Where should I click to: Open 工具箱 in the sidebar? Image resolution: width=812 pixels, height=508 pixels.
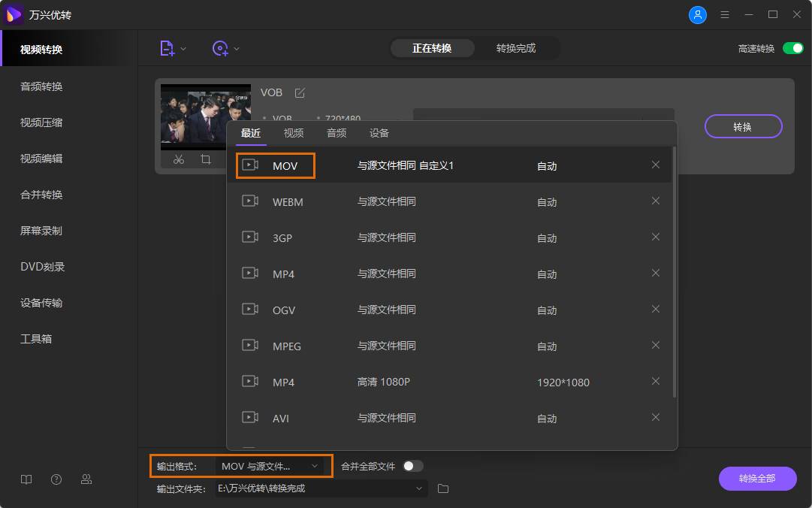click(36, 339)
